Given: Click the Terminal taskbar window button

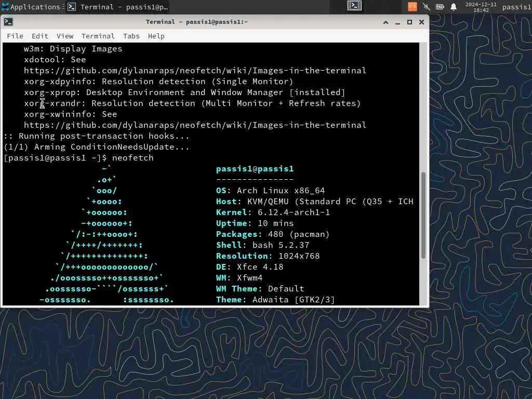Looking at the screenshot, I should pyautogui.click(x=117, y=7).
